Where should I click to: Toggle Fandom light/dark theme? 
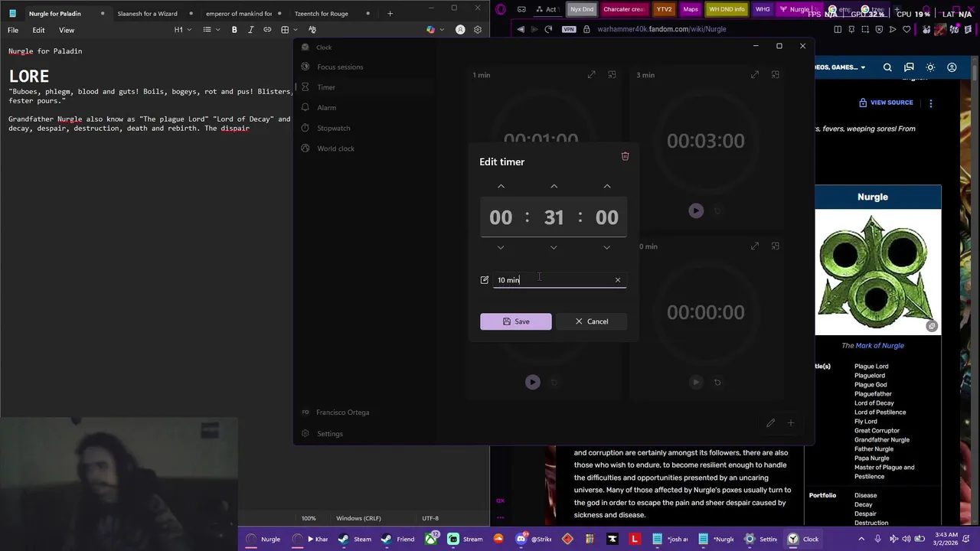(x=930, y=67)
